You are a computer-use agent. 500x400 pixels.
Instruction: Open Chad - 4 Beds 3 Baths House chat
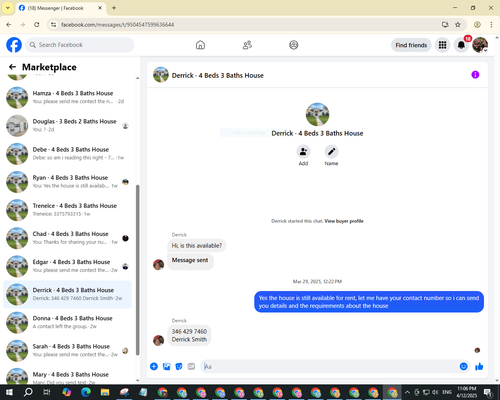click(x=67, y=238)
